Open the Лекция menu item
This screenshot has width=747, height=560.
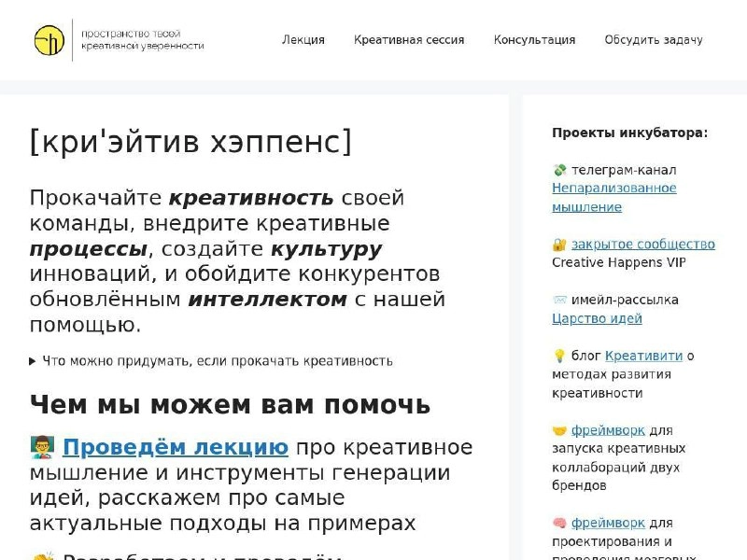coord(303,40)
